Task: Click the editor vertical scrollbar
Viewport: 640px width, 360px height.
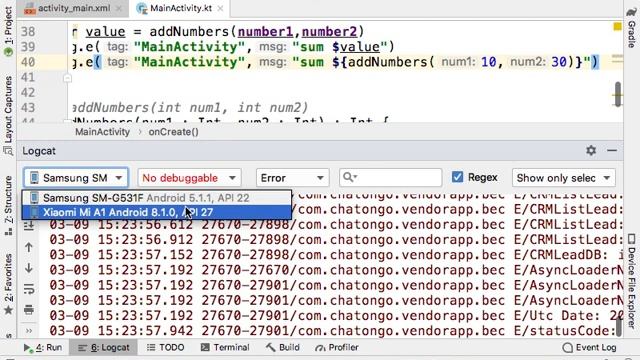Action: (x=618, y=94)
